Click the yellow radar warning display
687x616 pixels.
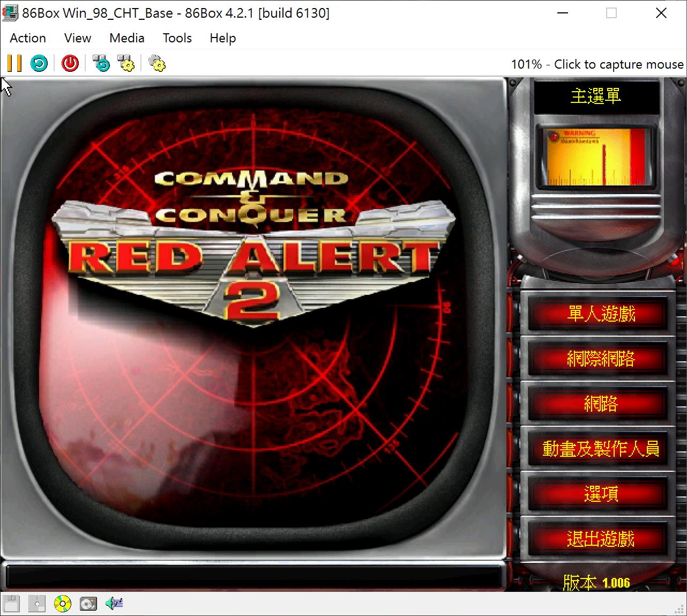pyautogui.click(x=596, y=157)
